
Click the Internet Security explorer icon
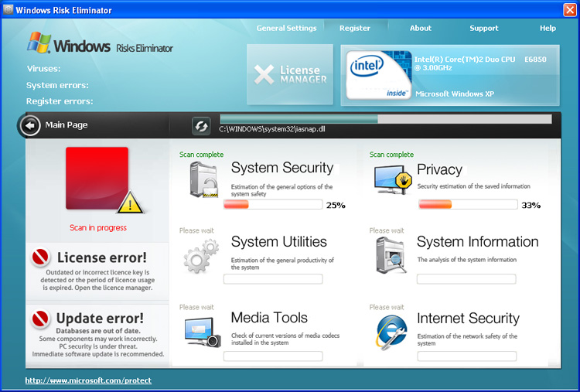pyautogui.click(x=391, y=332)
